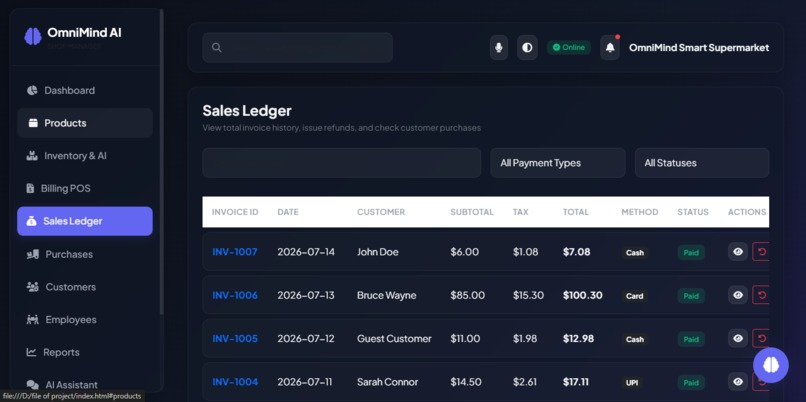Open invoice INV-1006 link
806x402 pixels.
[235, 295]
